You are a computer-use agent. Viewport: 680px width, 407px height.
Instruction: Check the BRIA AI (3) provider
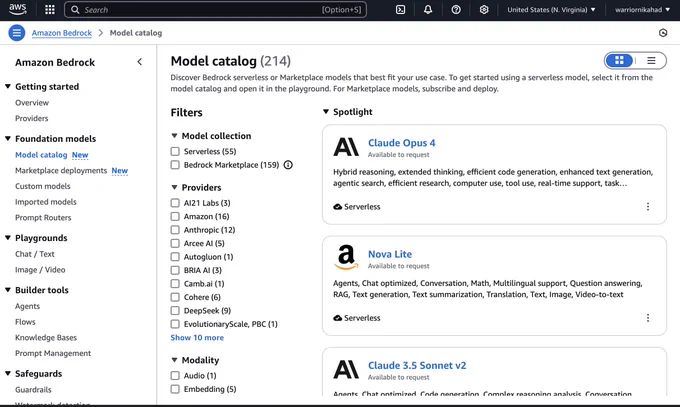click(x=175, y=270)
